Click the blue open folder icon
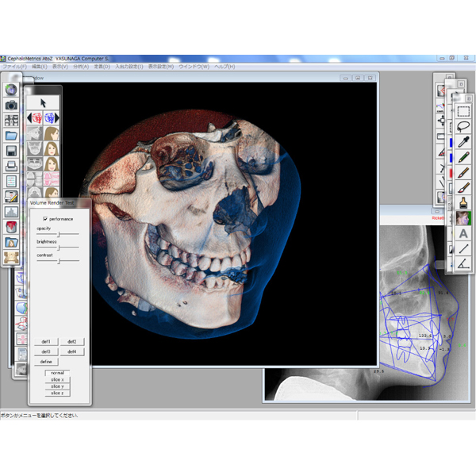The height and width of the screenshot is (476, 476). pos(11,136)
